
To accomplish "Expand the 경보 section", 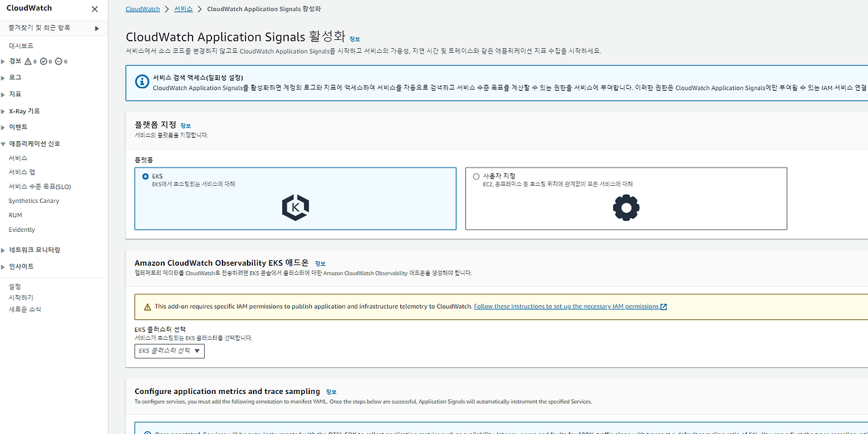I will [x=3, y=61].
